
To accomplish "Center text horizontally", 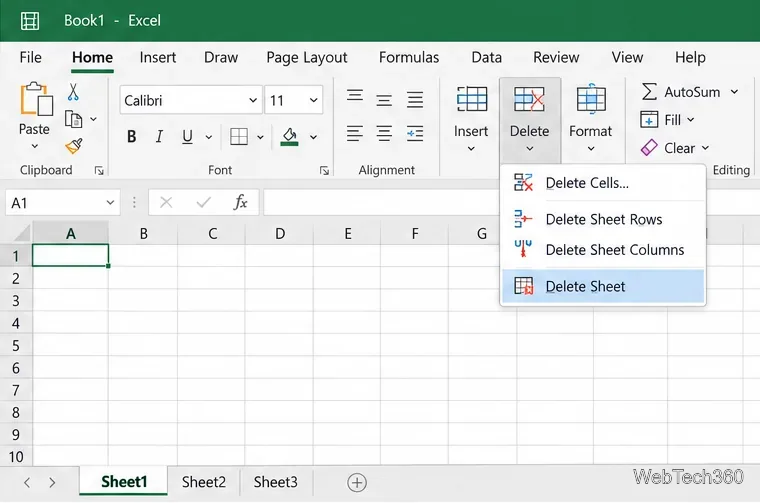I will click(x=384, y=133).
